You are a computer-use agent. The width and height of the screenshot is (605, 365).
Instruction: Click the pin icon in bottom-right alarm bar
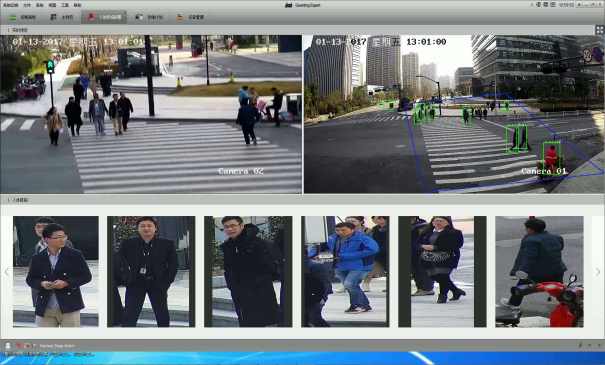(580, 345)
